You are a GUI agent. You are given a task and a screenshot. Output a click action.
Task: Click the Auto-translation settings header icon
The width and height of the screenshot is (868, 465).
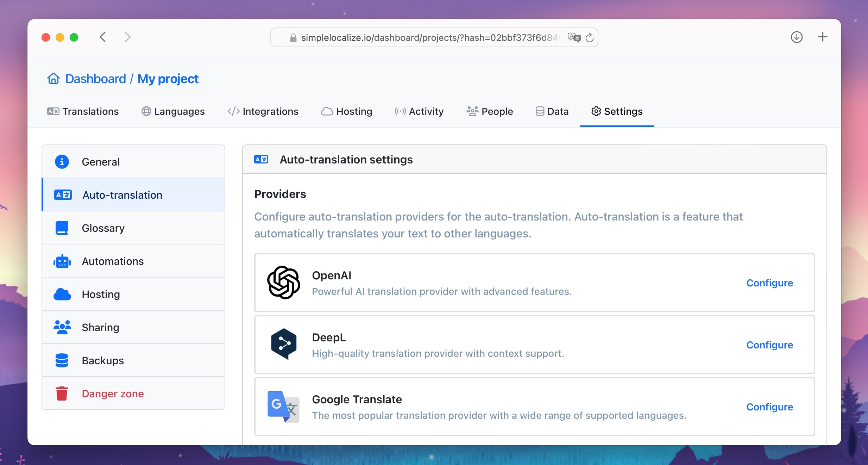coord(261,160)
